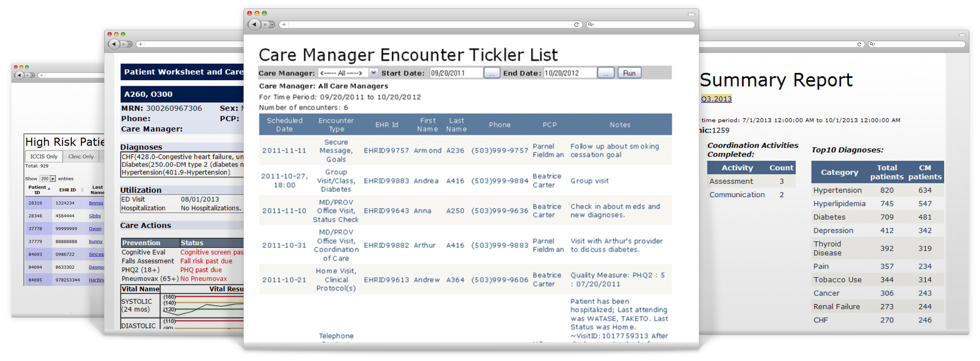Open the Q3.2013 report link

pyautogui.click(x=716, y=99)
